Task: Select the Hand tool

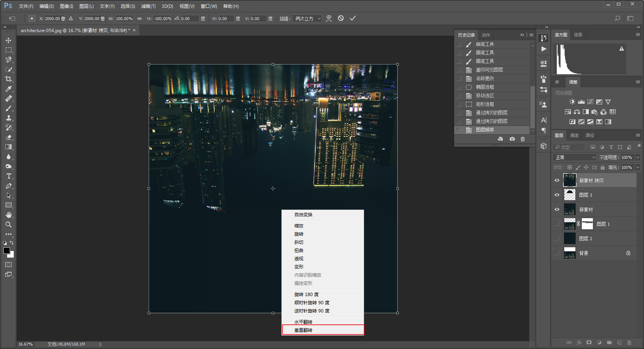Action: (8, 215)
